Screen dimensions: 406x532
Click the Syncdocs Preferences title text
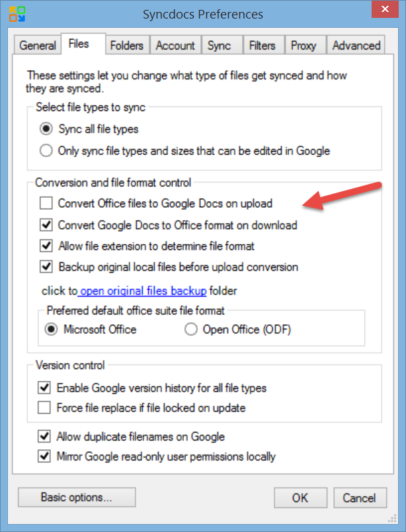[x=203, y=15]
